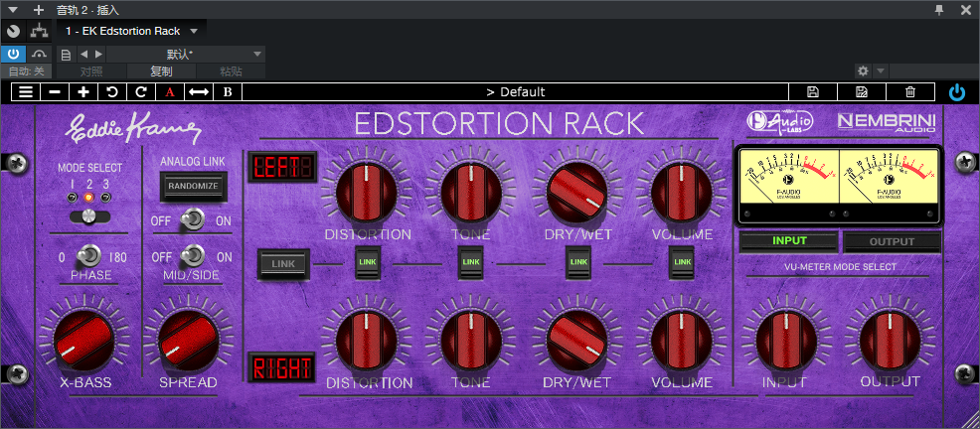The height and width of the screenshot is (429, 980).
Task: Save the current preset
Action: pyautogui.click(x=812, y=91)
